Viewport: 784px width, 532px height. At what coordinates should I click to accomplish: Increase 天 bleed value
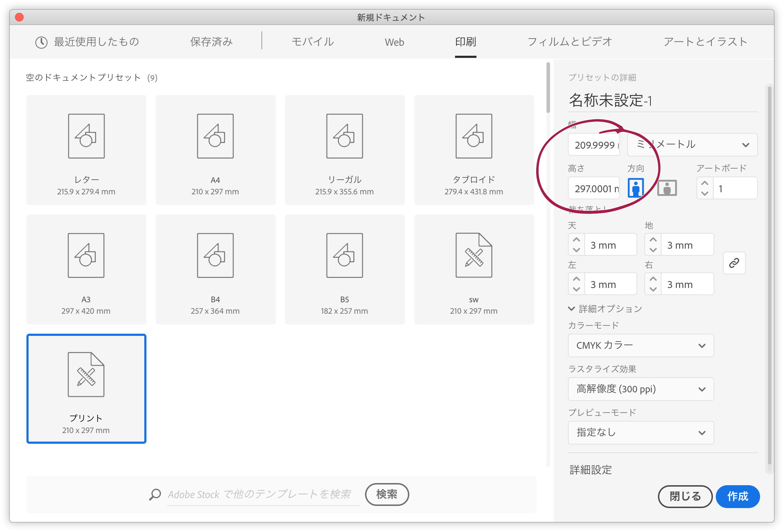[576, 239]
